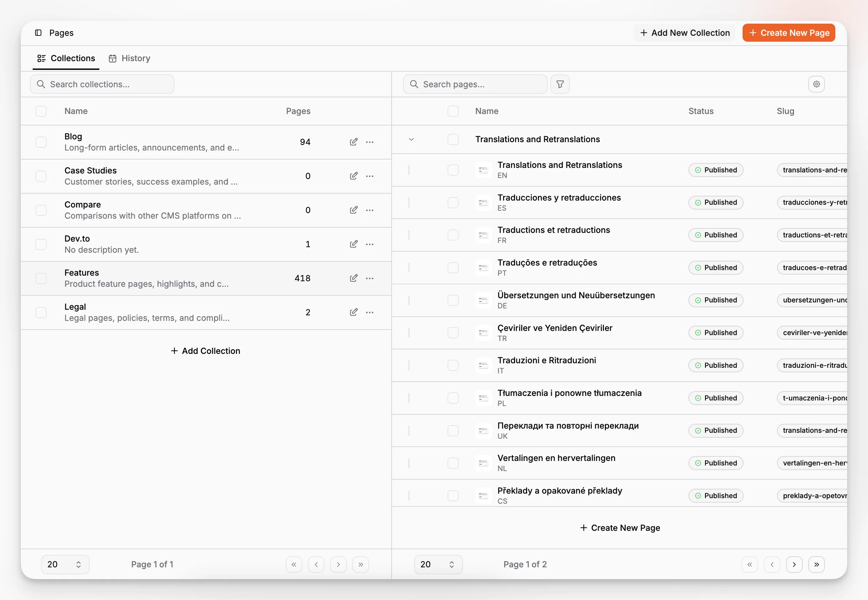Click the Pages column header in collections
Screen dimensions: 868x600
point(298,111)
